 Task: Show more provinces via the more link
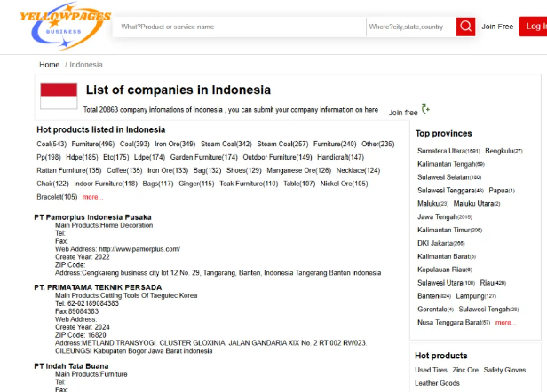pos(504,323)
